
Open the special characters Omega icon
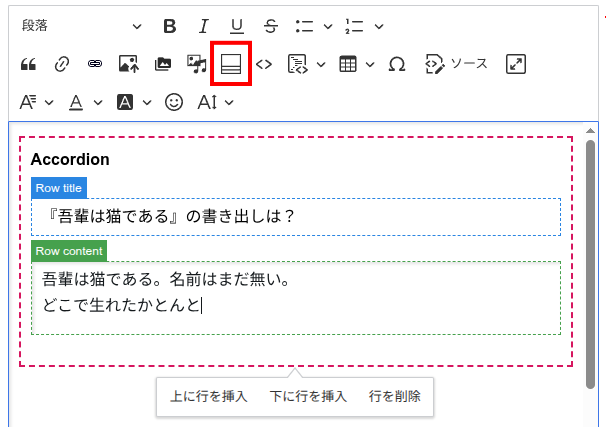397,64
